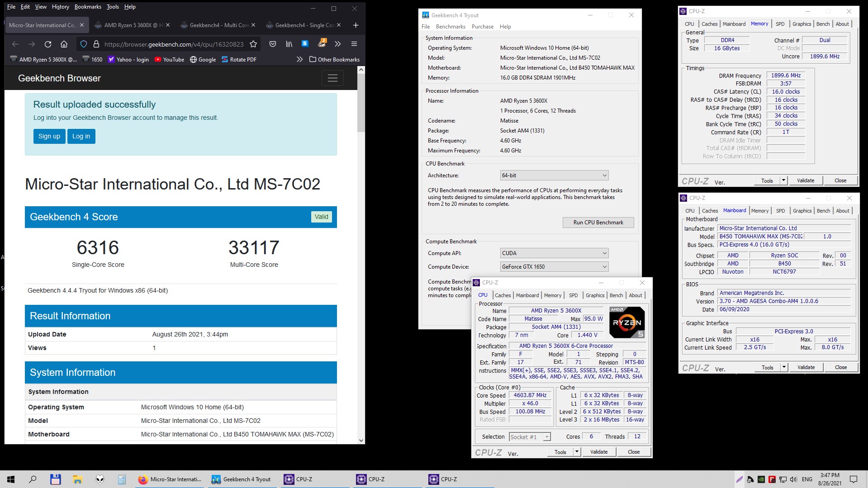Open the Windows notification center
This screenshot has height=488, width=868.
coord(854,479)
